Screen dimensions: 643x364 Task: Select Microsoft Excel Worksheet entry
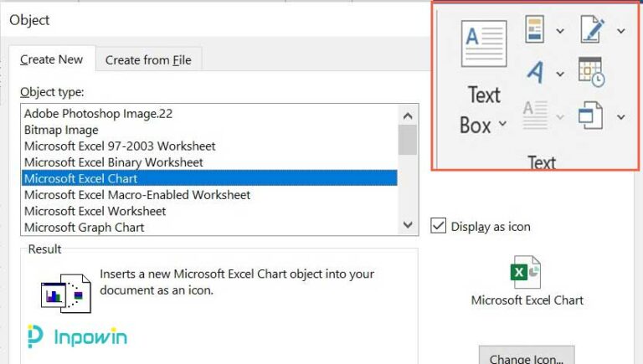pyautogui.click(x=209, y=211)
